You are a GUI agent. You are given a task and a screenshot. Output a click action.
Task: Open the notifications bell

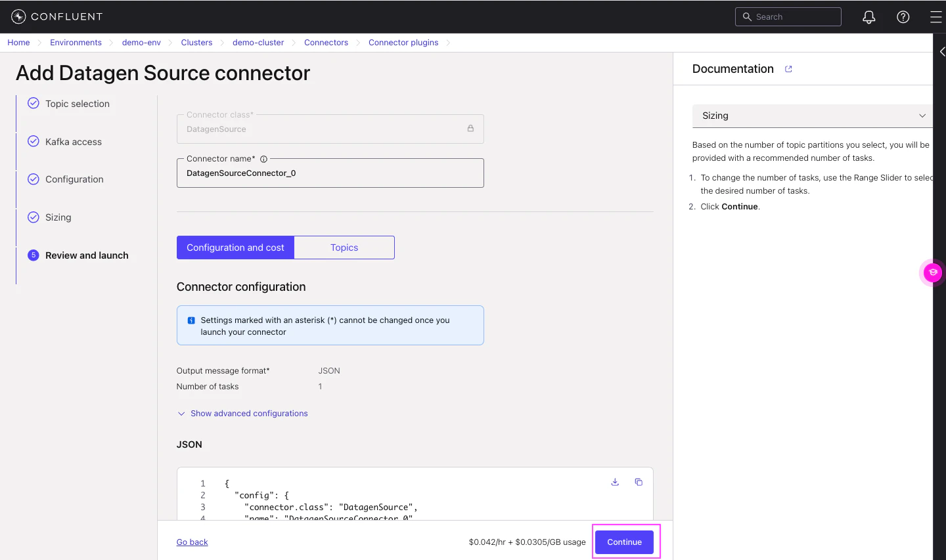(x=869, y=17)
